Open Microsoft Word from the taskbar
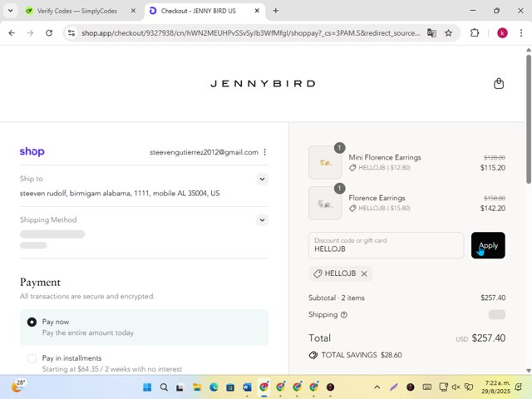The image size is (532, 399). click(x=247, y=387)
